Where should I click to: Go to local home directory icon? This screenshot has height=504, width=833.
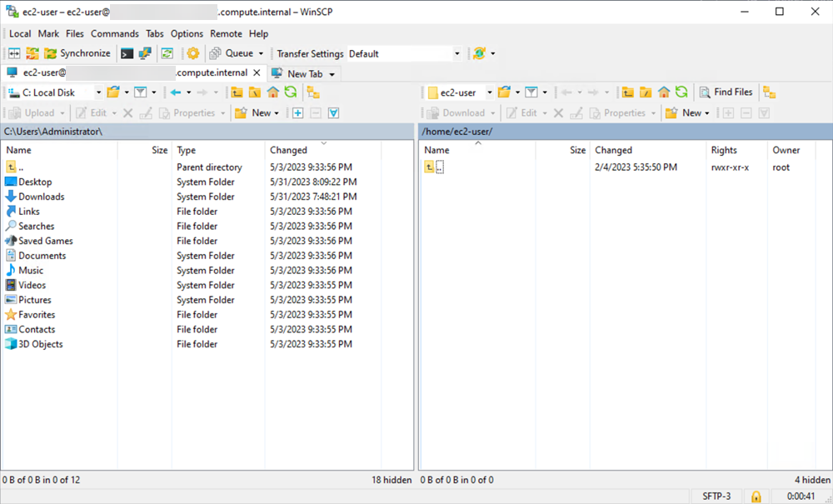coord(273,92)
